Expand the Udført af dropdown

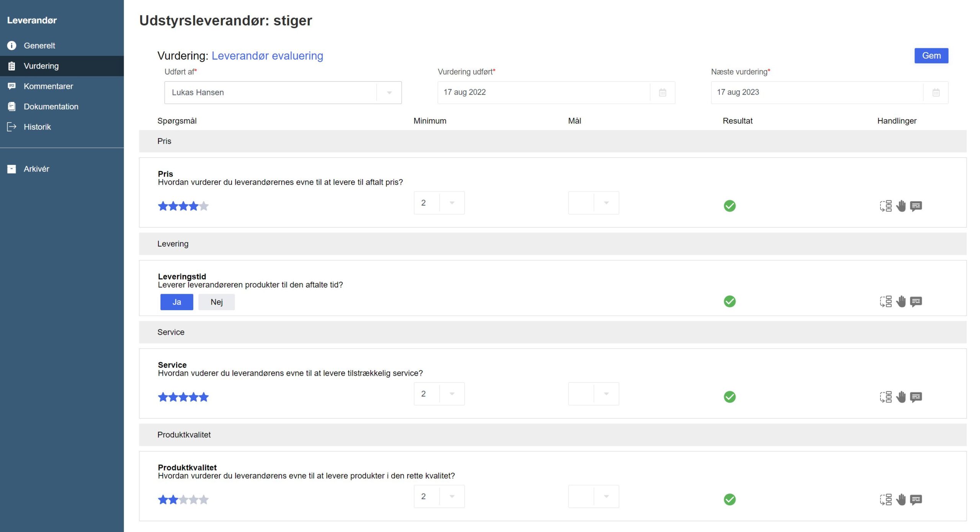point(389,92)
